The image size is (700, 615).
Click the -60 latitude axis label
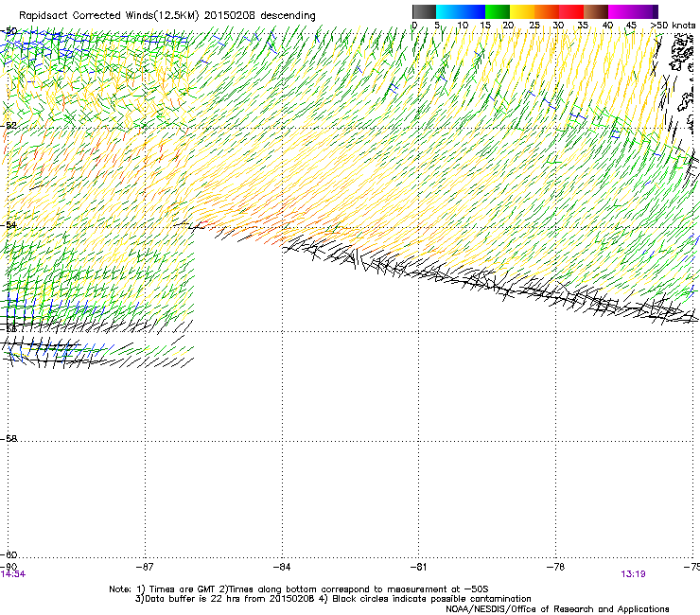click(x=9, y=554)
